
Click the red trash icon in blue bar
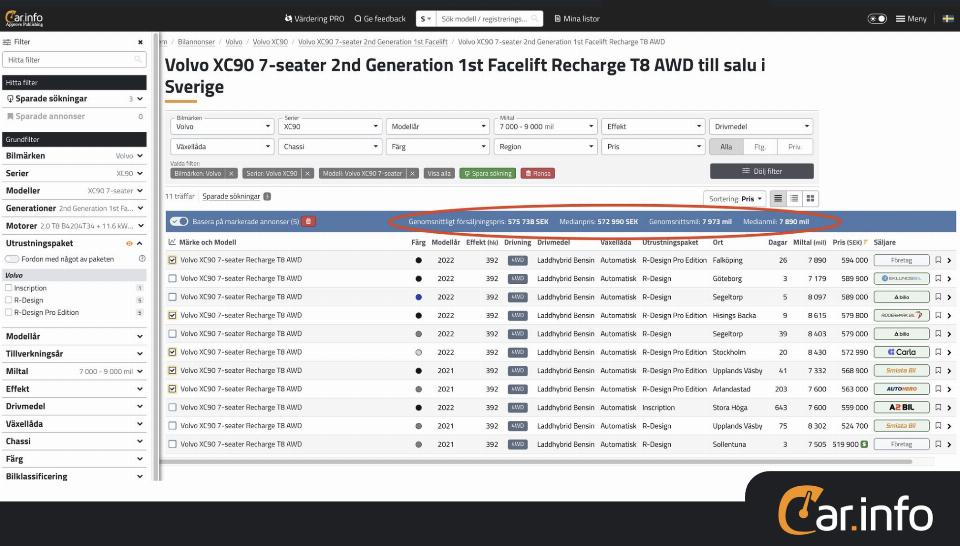coord(309,222)
